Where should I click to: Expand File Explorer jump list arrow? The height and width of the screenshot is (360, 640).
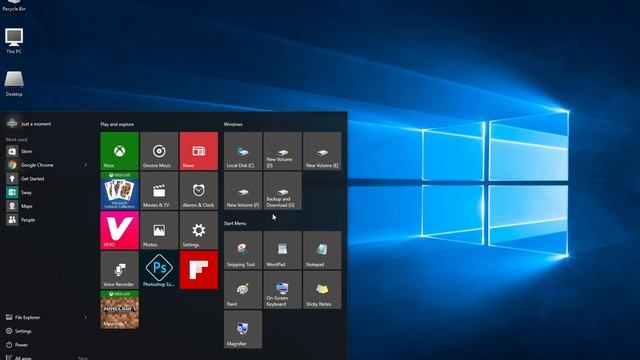[85, 317]
